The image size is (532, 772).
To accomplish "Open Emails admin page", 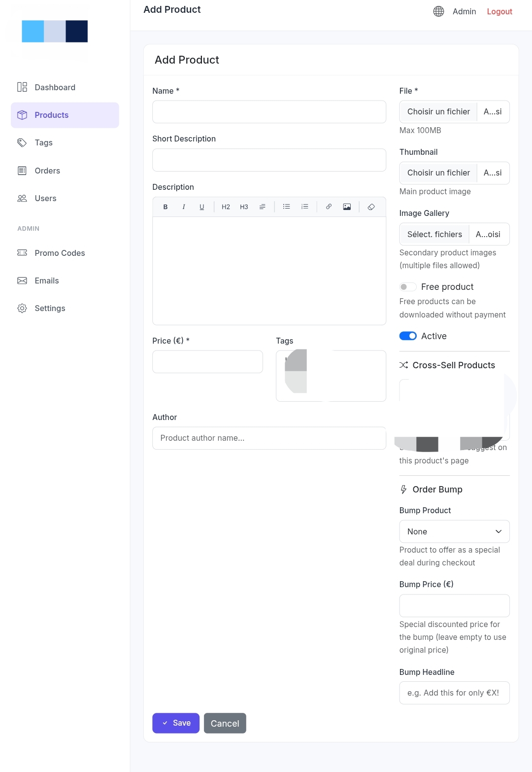I will pos(65,281).
